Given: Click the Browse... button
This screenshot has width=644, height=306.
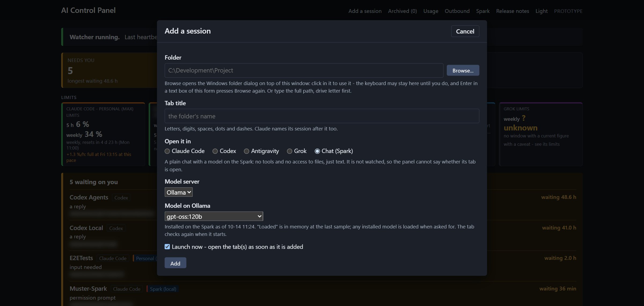Looking at the screenshot, I should (463, 70).
